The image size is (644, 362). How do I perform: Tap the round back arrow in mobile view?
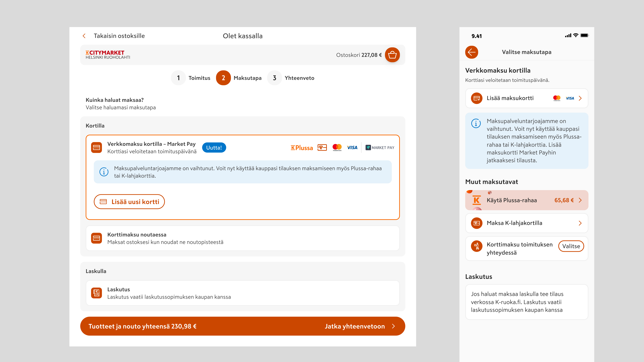point(472,52)
